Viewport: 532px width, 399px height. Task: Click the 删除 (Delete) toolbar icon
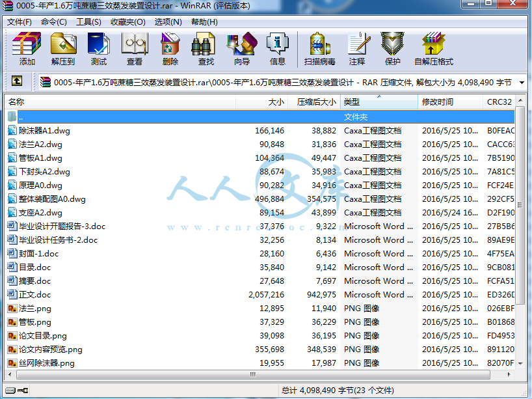[x=170, y=44]
